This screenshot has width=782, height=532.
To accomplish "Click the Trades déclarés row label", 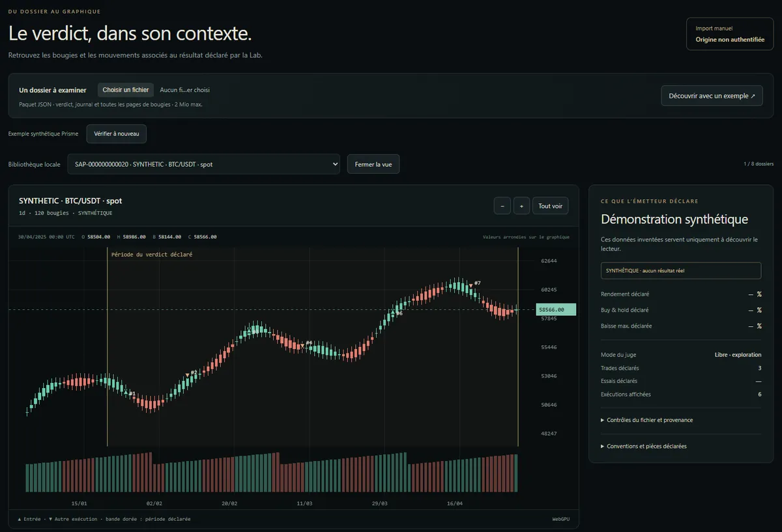I will 620,368.
